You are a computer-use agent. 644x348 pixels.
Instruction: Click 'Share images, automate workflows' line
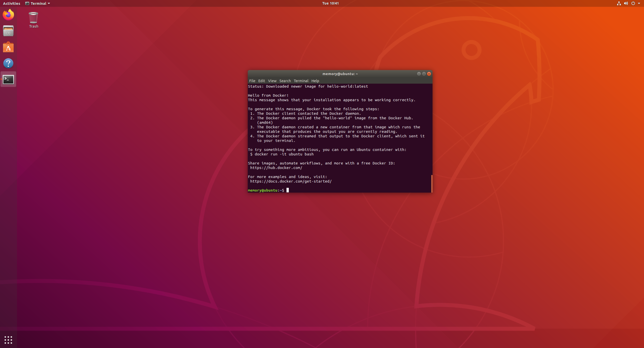tap(321, 163)
